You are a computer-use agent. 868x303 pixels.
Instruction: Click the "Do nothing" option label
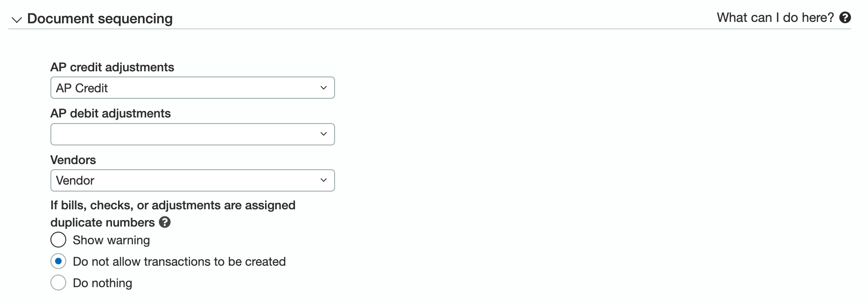tap(103, 283)
